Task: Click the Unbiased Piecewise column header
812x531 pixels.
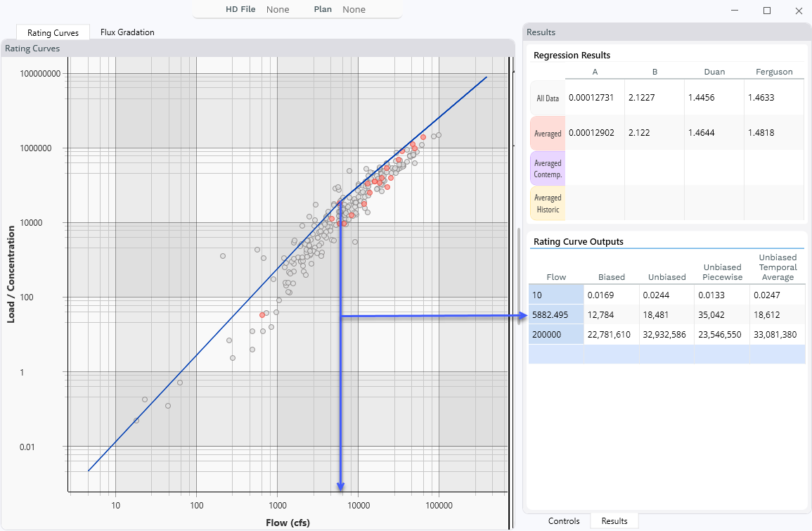Action: [x=722, y=272]
